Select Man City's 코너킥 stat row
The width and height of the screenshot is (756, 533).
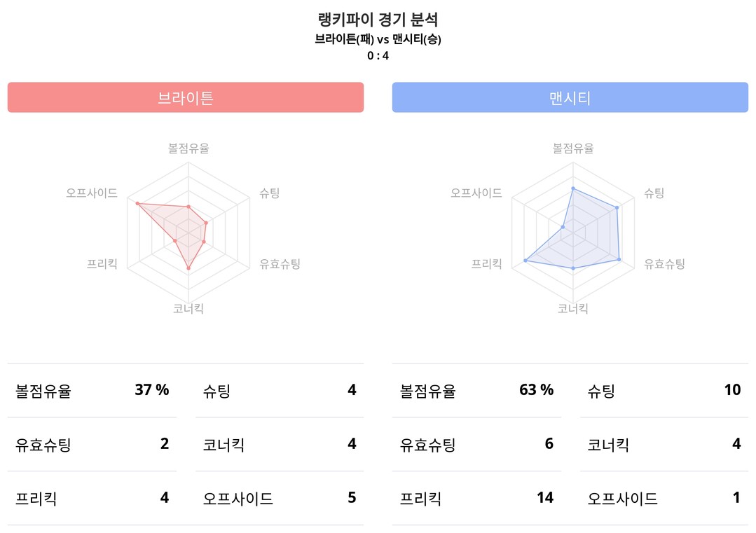(x=664, y=444)
